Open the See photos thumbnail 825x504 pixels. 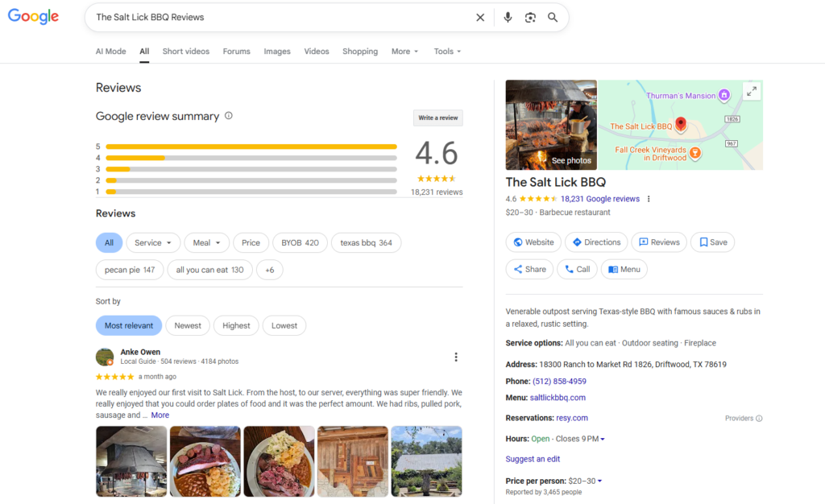pos(551,125)
